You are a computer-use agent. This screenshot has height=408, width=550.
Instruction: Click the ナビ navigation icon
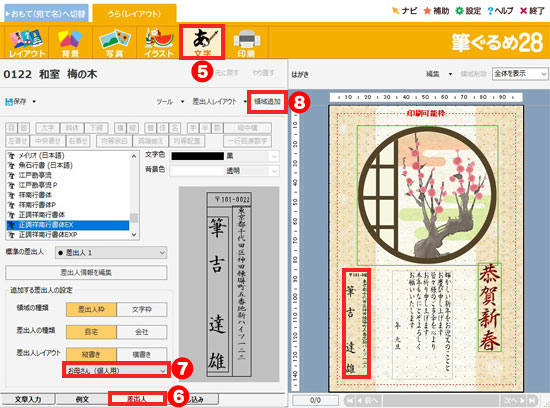click(x=404, y=11)
